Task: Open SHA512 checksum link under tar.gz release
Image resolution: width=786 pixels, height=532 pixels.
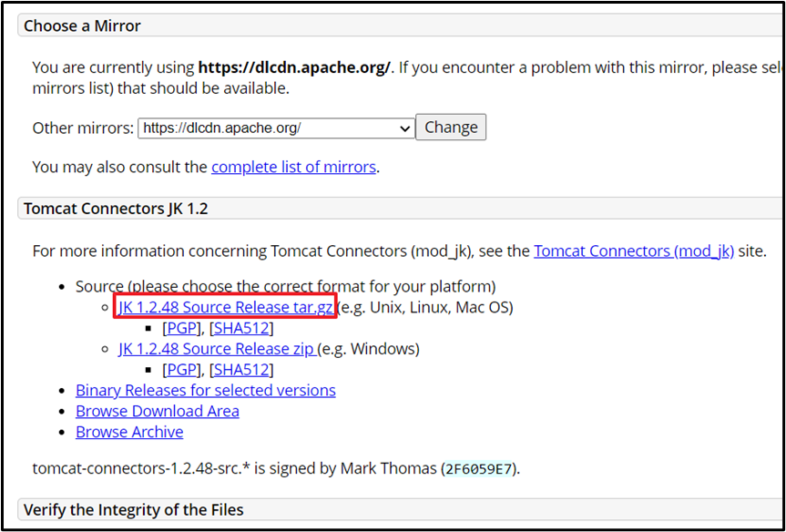Action: click(241, 329)
